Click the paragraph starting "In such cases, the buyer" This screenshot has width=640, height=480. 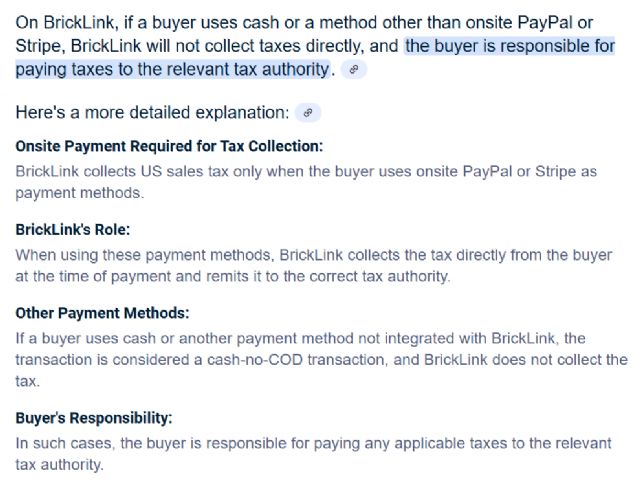313,454
